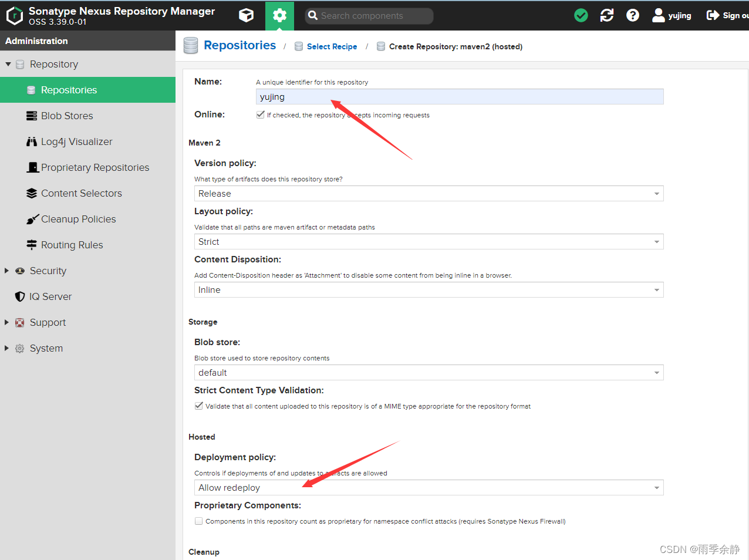The image size is (749, 560).
Task: Click the Administration panel header
Action: click(x=87, y=41)
